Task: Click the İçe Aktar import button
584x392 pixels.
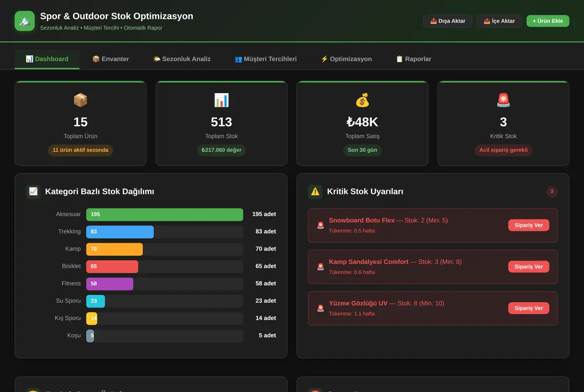Action: click(499, 21)
